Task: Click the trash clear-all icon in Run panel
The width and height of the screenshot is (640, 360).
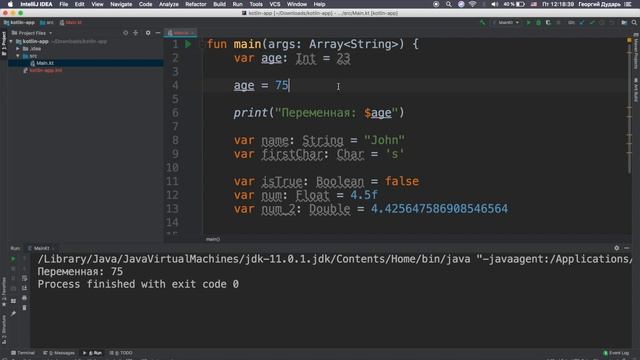Action: [x=24, y=307]
